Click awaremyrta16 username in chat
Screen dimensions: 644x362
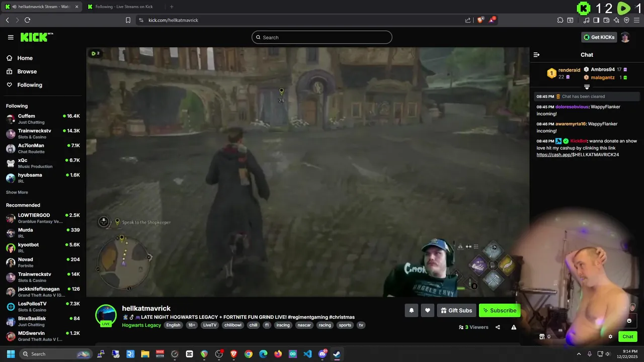[571, 124]
